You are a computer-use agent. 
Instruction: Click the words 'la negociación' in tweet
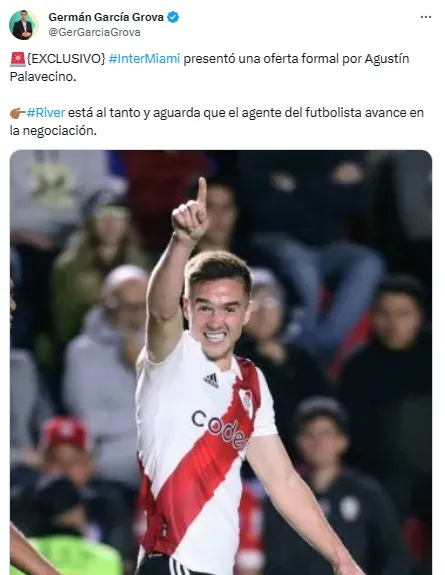point(53,131)
